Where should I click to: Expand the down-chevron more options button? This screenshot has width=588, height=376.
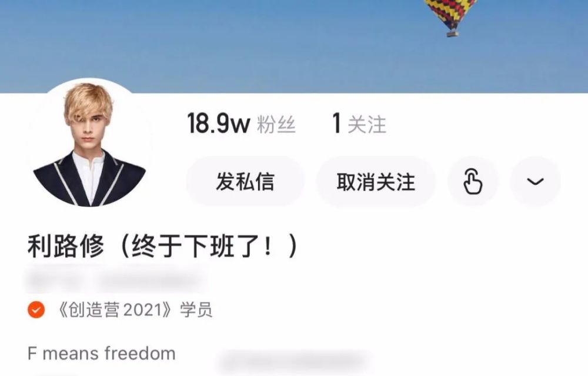click(535, 182)
